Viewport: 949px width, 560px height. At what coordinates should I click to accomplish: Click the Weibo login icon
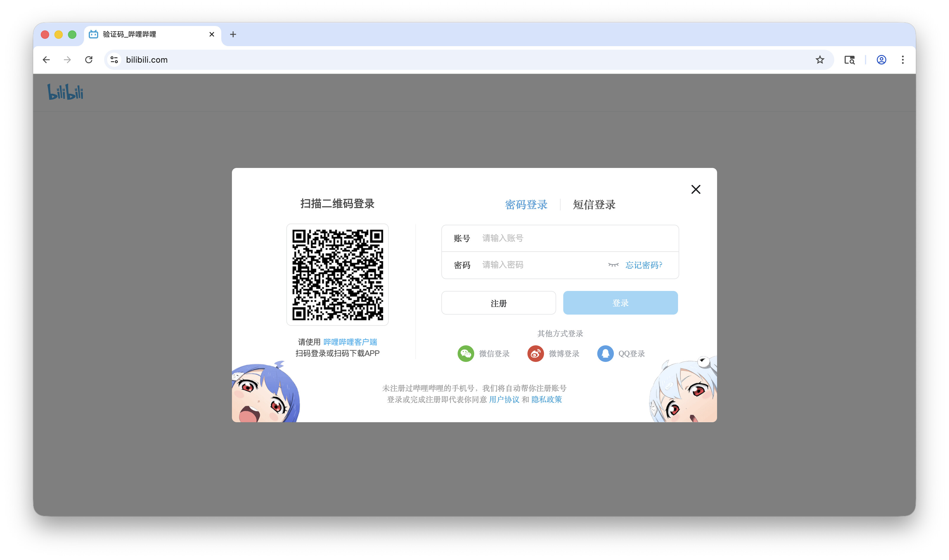pos(535,354)
